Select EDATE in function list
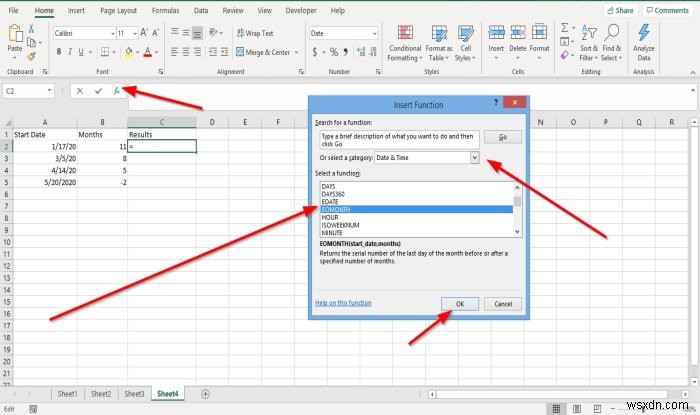The image size is (700, 415). (x=330, y=202)
